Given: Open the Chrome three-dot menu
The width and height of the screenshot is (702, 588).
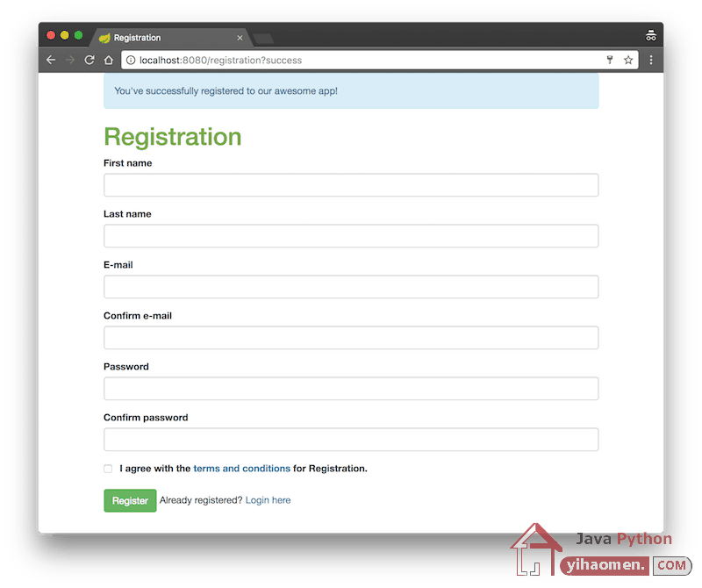Looking at the screenshot, I should [x=651, y=60].
